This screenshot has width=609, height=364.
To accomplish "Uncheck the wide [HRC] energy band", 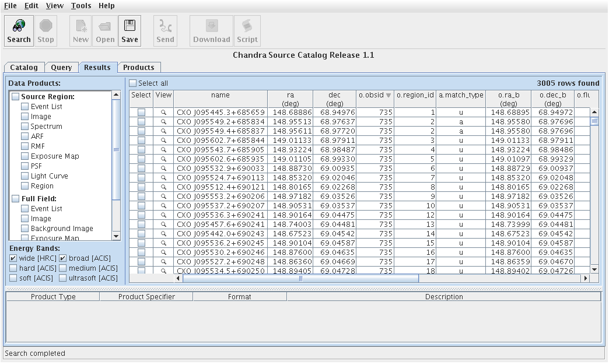I will (13, 258).
